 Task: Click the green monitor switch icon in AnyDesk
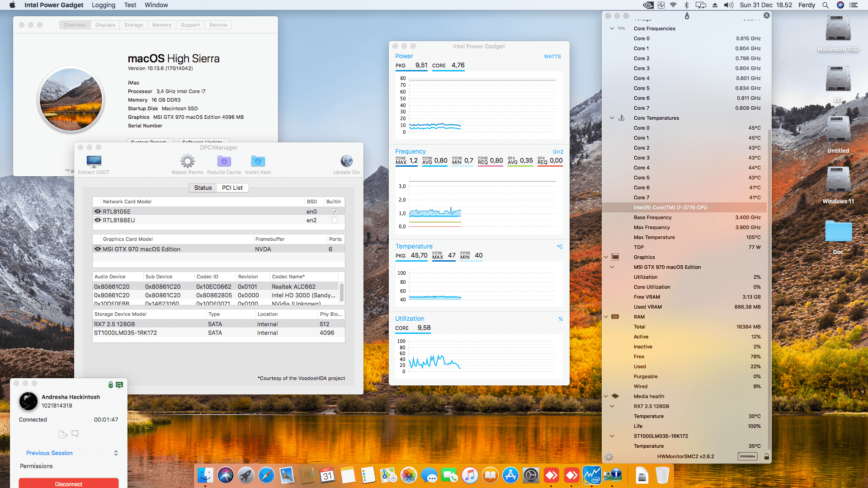[119, 385]
